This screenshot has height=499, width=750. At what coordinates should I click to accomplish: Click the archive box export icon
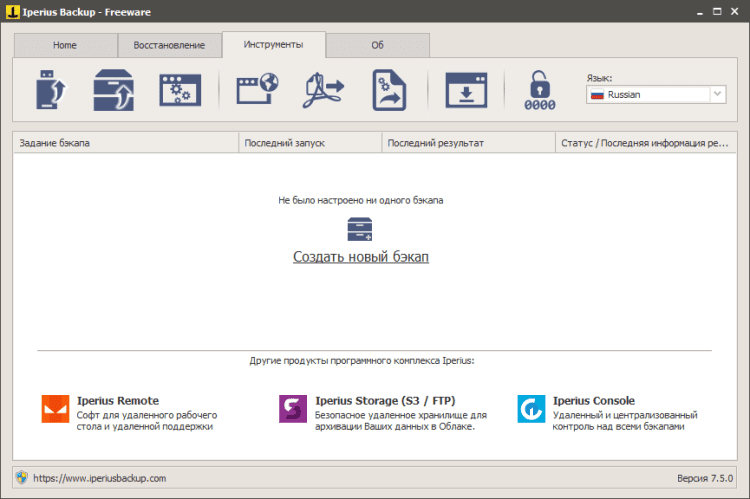[113, 90]
